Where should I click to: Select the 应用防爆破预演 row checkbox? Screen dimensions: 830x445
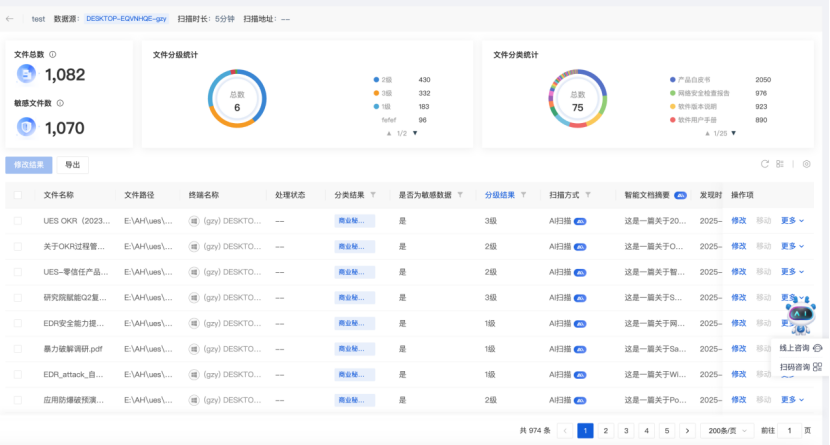pyautogui.click(x=18, y=400)
